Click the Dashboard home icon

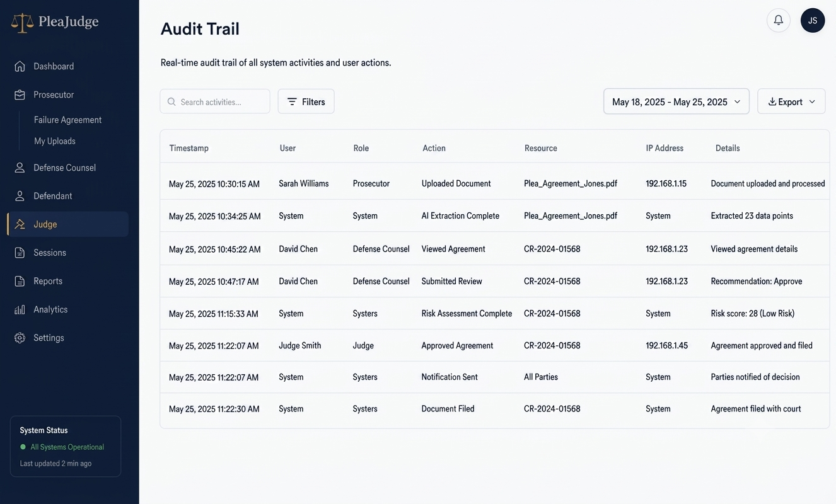pos(20,66)
